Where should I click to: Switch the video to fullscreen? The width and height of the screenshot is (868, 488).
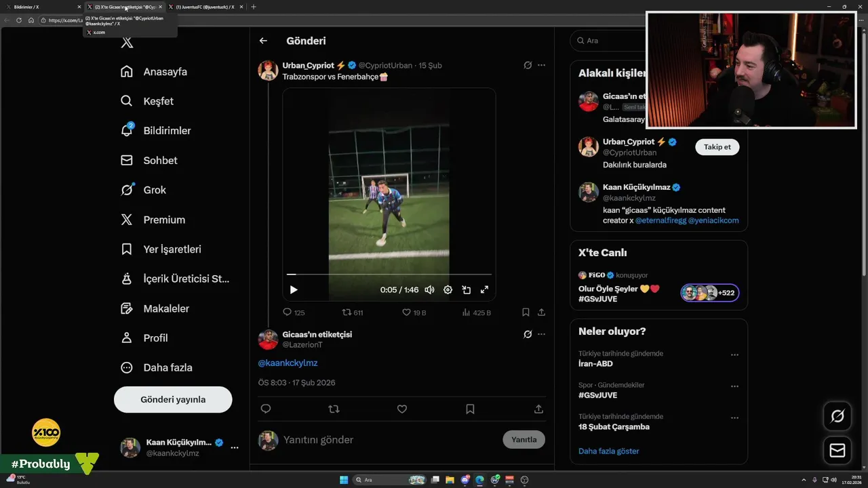click(x=484, y=289)
